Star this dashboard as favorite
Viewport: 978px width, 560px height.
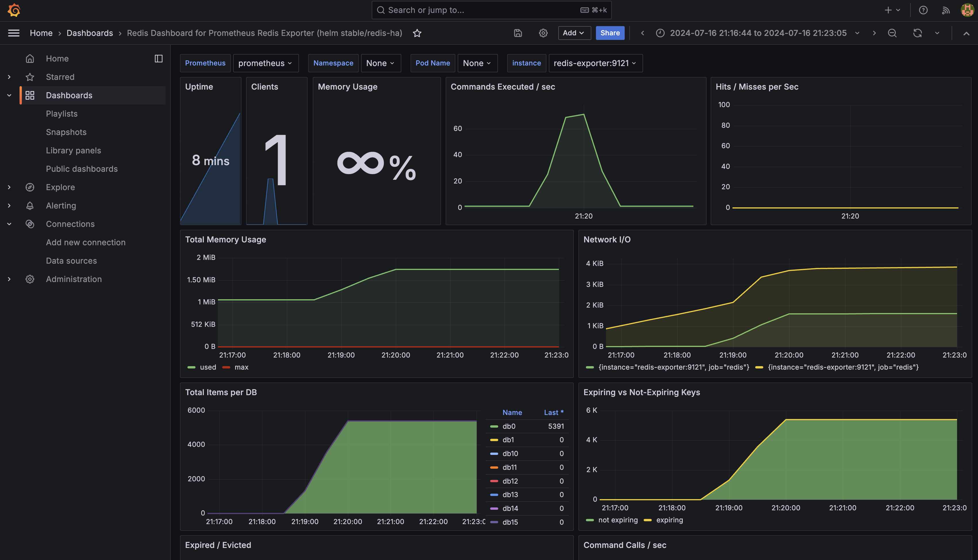(417, 33)
